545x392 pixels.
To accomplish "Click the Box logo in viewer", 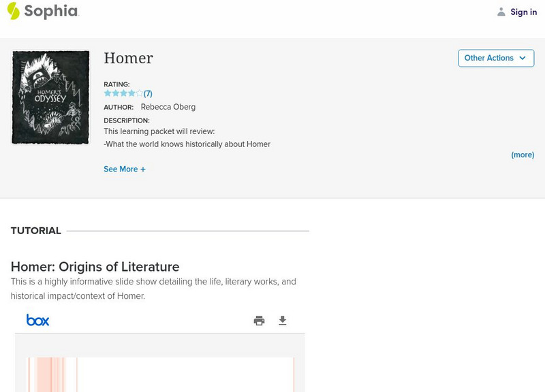I will pyautogui.click(x=38, y=320).
